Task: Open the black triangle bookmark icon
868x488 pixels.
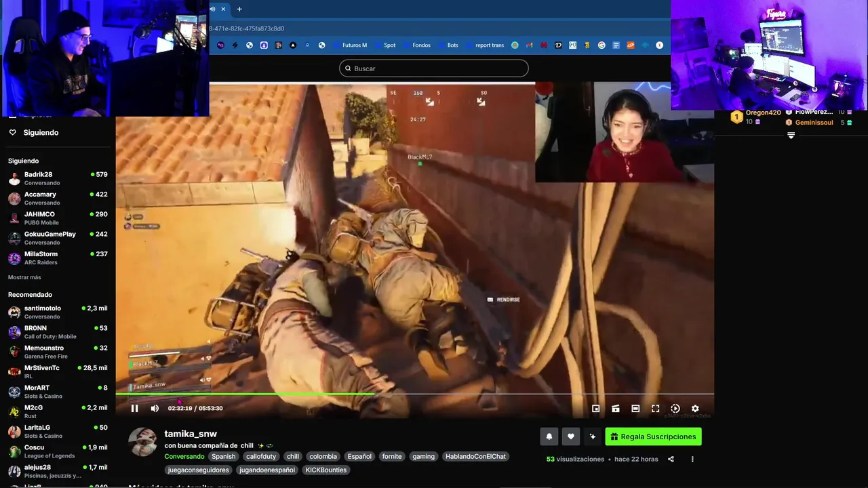Action: [293, 45]
